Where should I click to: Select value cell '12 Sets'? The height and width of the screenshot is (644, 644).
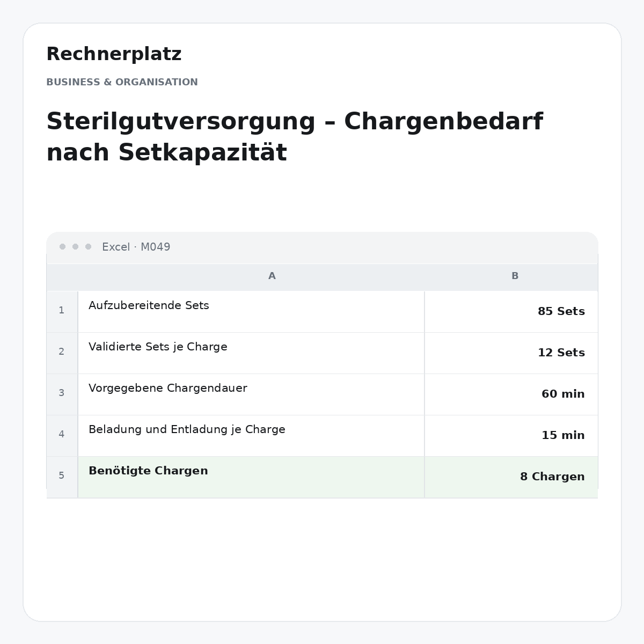click(x=511, y=353)
